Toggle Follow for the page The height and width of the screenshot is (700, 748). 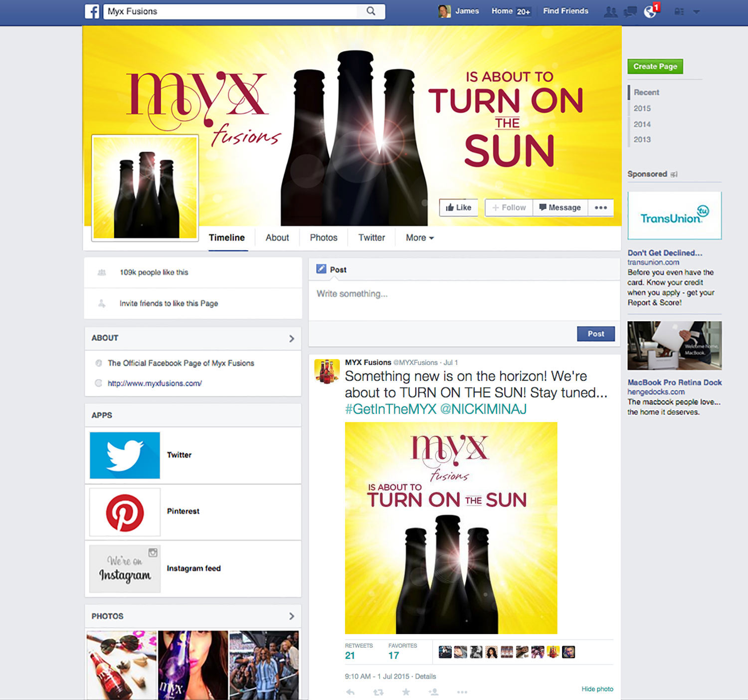point(509,207)
